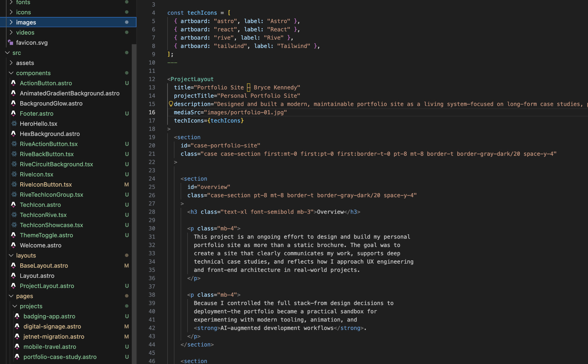Click the favicon.svg file icon
Image resolution: width=588 pixels, height=364 pixels.
(x=11, y=42)
